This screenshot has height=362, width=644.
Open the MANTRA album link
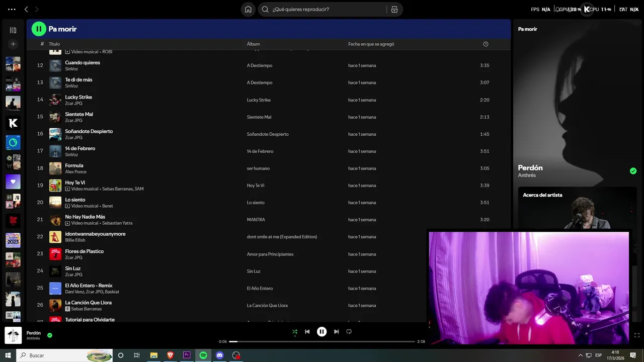tap(256, 220)
